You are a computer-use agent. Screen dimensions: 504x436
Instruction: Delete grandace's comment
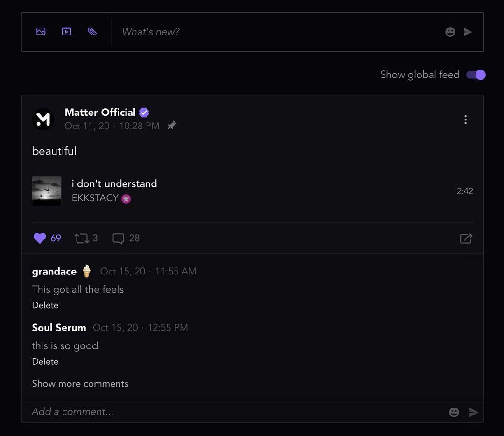[x=45, y=305]
